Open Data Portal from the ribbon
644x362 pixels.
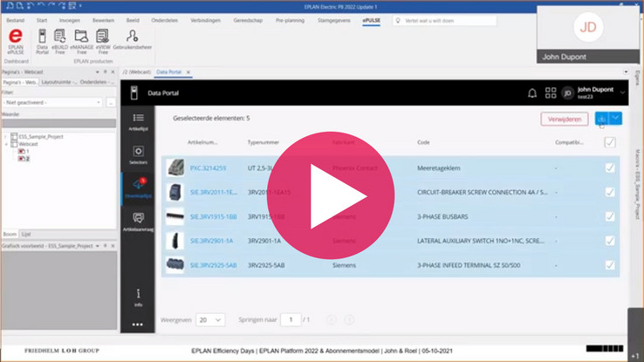[x=42, y=42]
